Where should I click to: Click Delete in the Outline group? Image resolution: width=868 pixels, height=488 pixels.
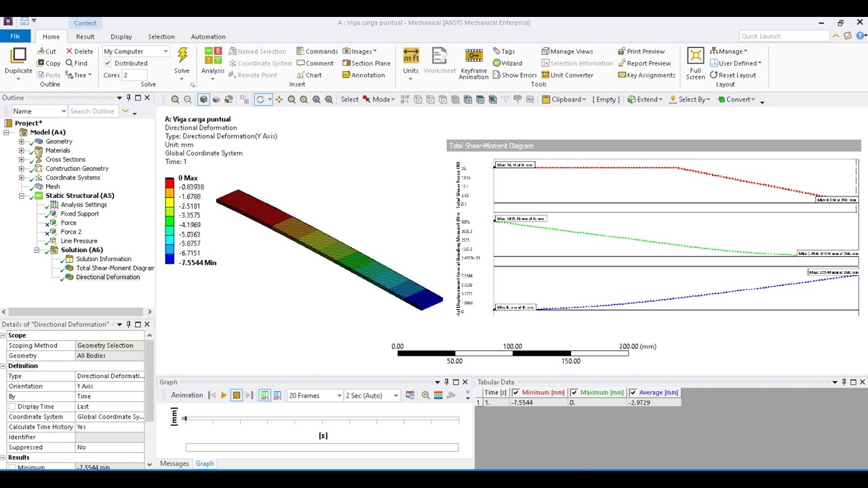coord(79,52)
